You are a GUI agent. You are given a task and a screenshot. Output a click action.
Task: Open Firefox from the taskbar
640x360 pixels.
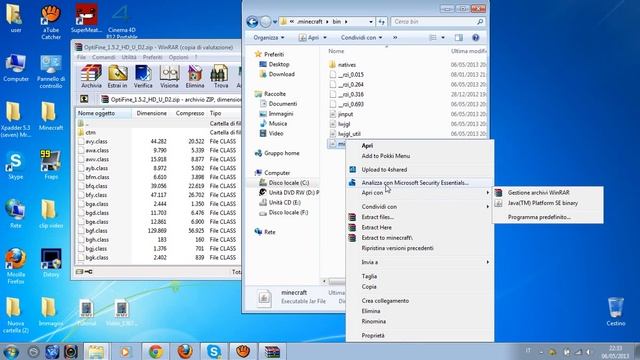point(185,351)
